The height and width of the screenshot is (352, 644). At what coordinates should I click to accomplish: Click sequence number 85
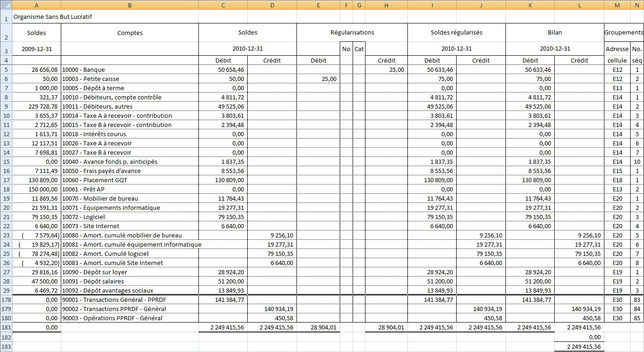(637, 318)
